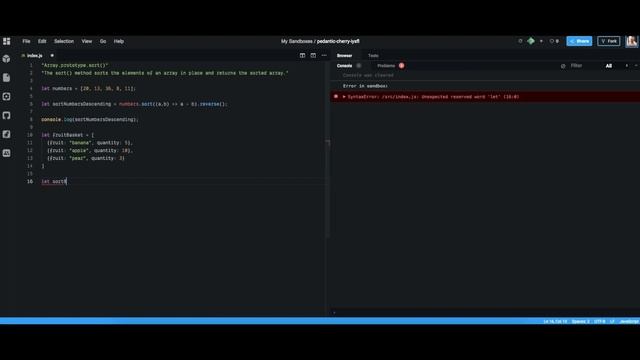Click the split editor icon
The image size is (640, 360).
[302, 56]
